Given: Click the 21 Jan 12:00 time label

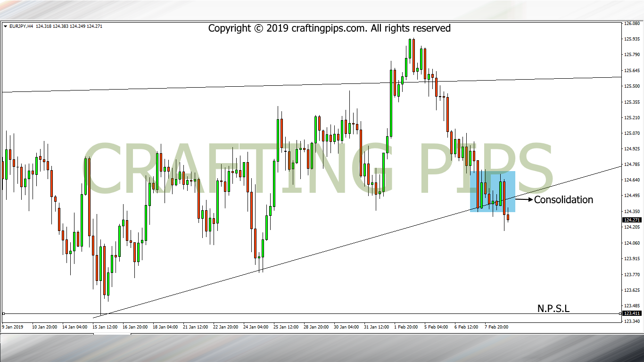Looking at the screenshot, I should (x=195, y=327).
